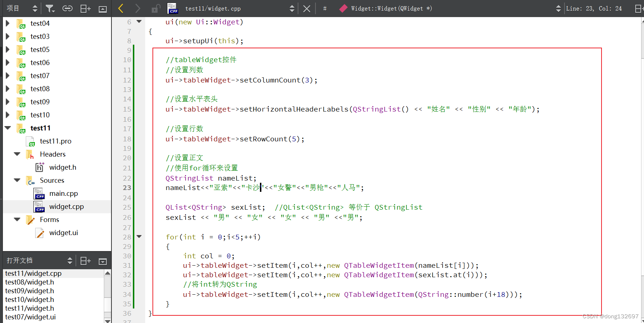
Task: Collapse the test11 project
Action: click(x=8, y=128)
